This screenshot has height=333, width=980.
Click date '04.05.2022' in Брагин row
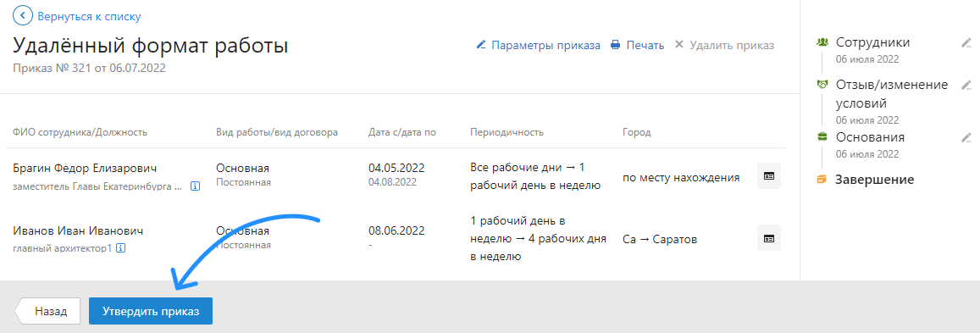396,168
